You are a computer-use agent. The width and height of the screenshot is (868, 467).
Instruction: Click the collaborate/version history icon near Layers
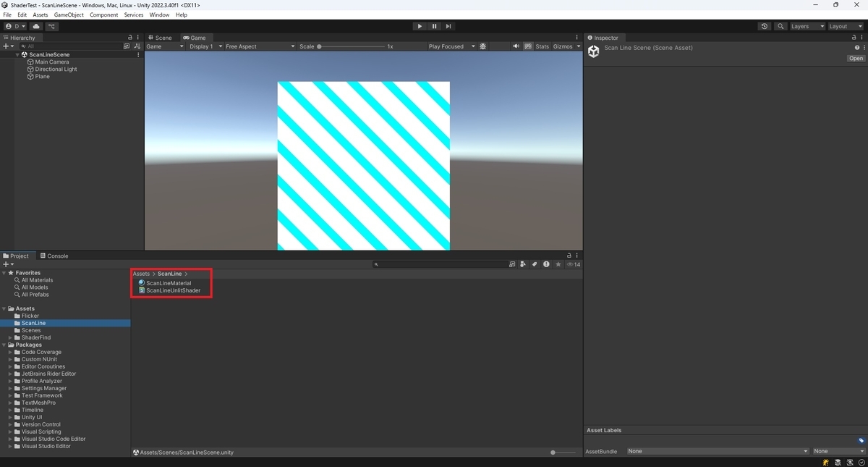tap(764, 26)
